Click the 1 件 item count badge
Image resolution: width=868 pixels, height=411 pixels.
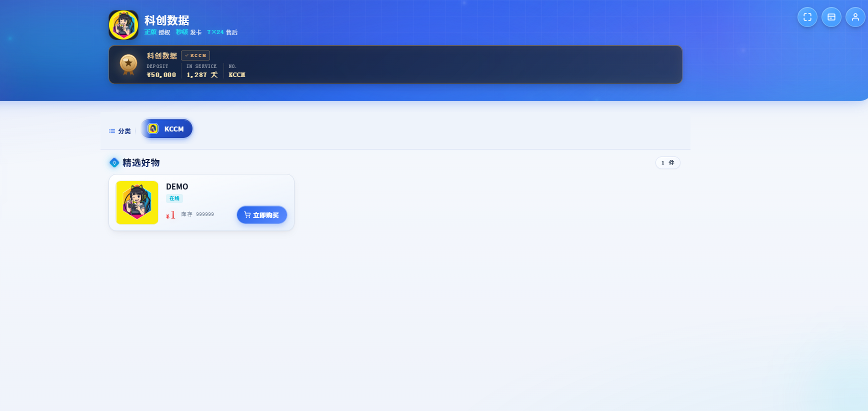point(668,162)
